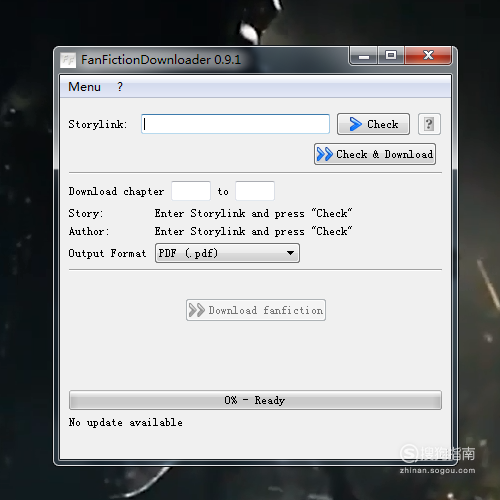
Task: Expand the Output Format PDF dropdown
Action: click(227, 253)
